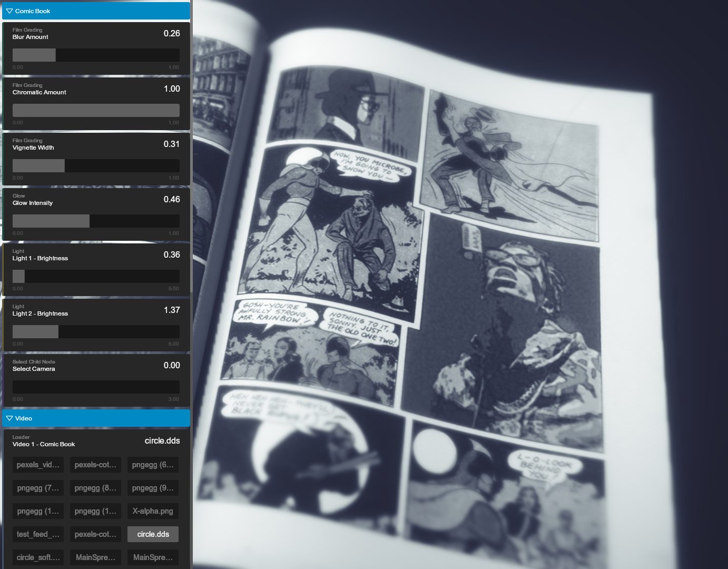Set the Glow Intensity slider
Viewport: 728px width, 569px height.
[x=96, y=221]
